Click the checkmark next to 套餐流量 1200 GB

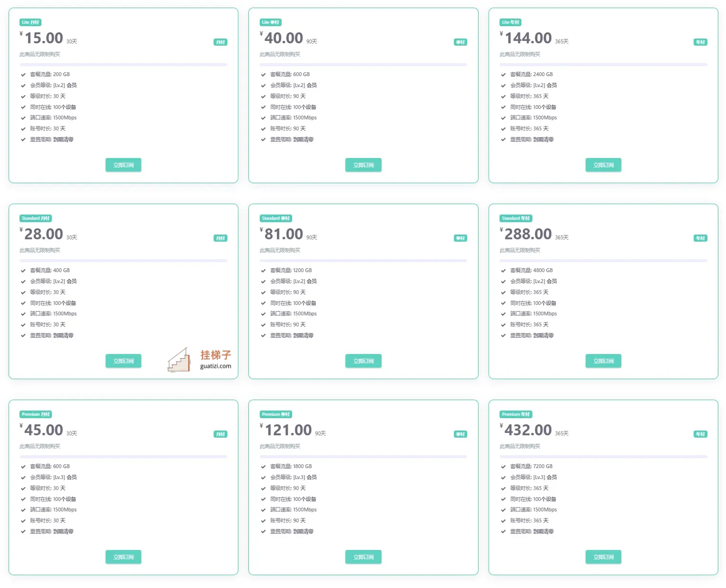point(263,271)
